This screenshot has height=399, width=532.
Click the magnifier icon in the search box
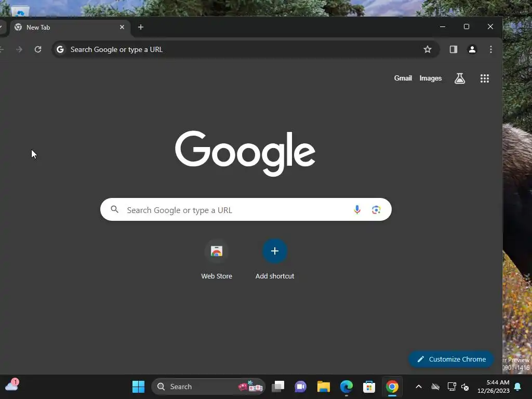(115, 209)
